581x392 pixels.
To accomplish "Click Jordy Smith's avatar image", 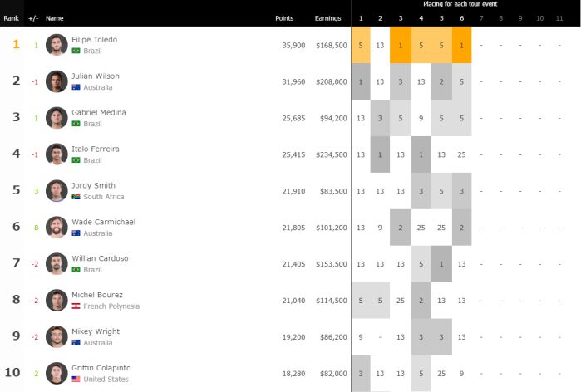I will click(57, 190).
